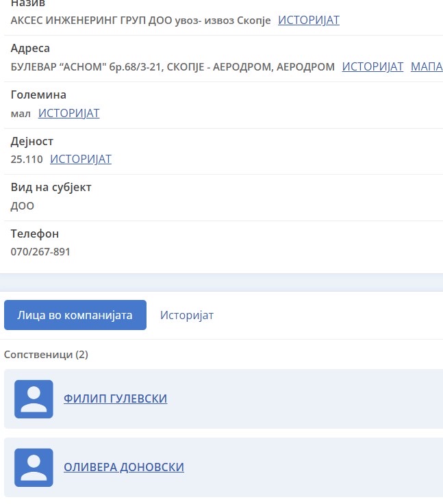View ИСТОРИЈАТ for Големина size

coord(68,113)
